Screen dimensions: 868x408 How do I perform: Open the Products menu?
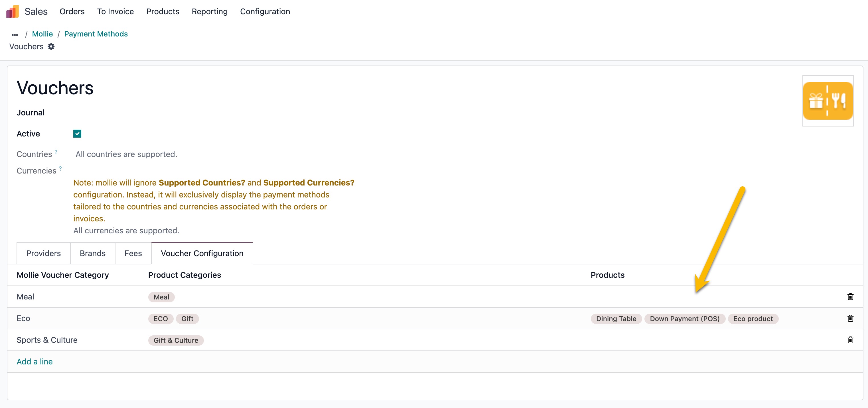point(163,11)
